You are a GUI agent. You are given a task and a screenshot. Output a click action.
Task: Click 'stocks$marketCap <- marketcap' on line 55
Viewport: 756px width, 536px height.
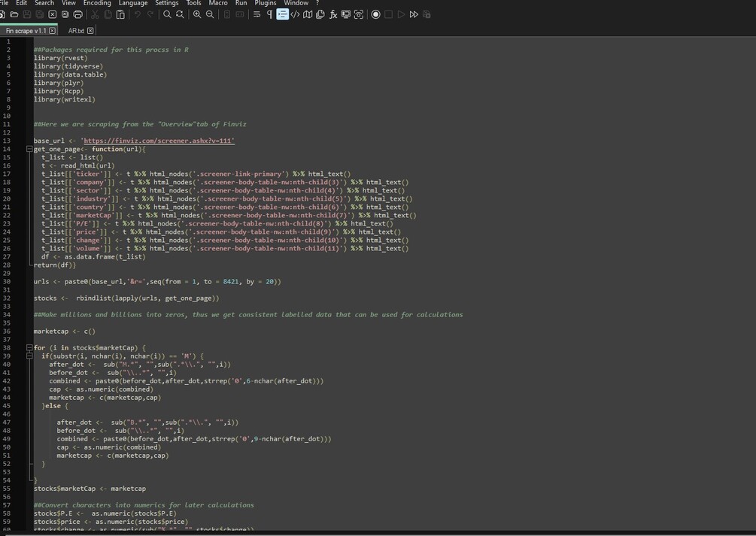coord(90,489)
